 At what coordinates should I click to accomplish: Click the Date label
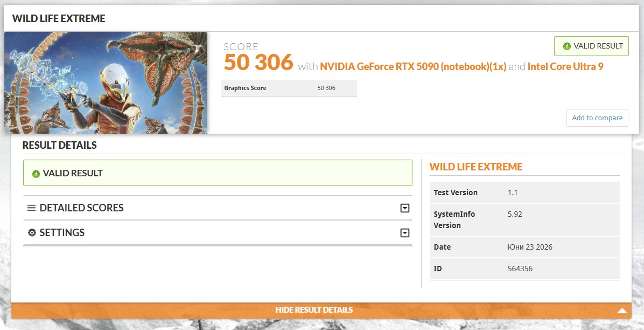click(442, 247)
